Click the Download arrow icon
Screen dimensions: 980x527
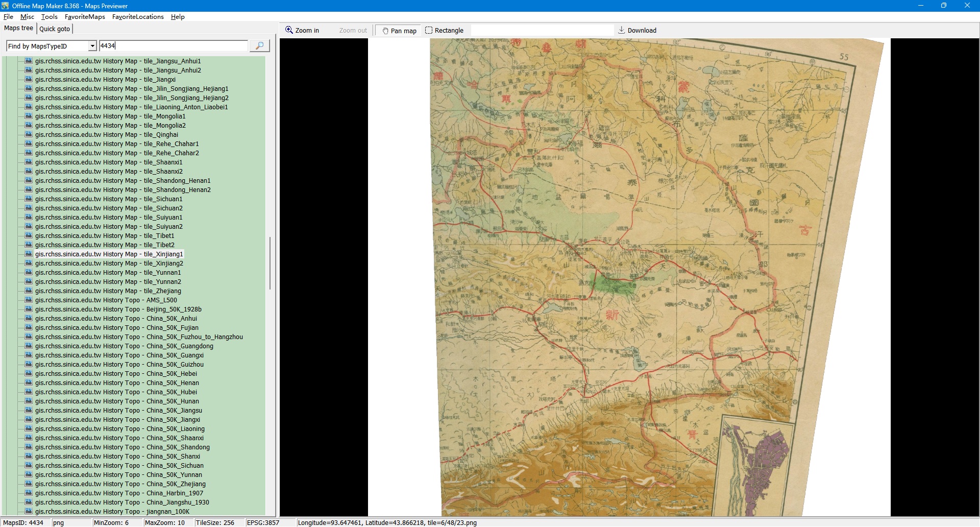pyautogui.click(x=621, y=30)
